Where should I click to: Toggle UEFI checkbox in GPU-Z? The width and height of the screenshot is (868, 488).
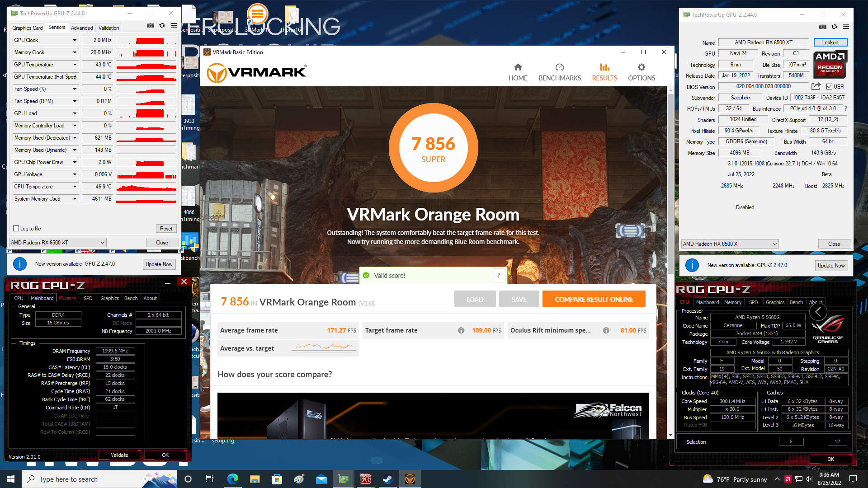829,87
